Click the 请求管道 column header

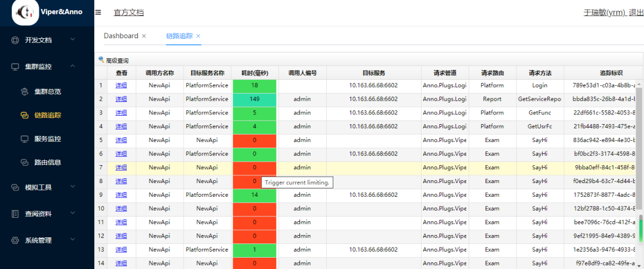(445, 73)
